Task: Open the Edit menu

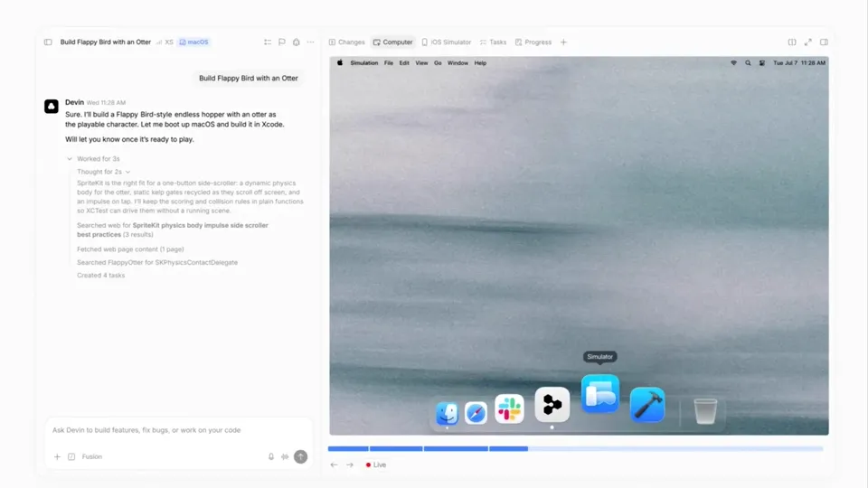Action: 404,63
